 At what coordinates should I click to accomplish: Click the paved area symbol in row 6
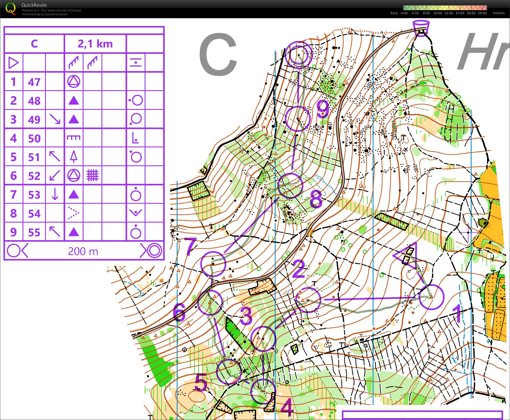(93, 176)
